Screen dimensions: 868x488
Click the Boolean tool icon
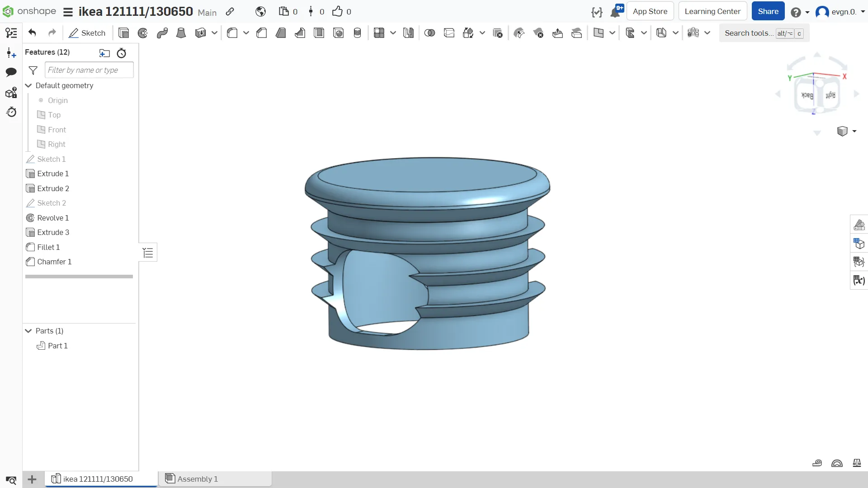click(429, 33)
